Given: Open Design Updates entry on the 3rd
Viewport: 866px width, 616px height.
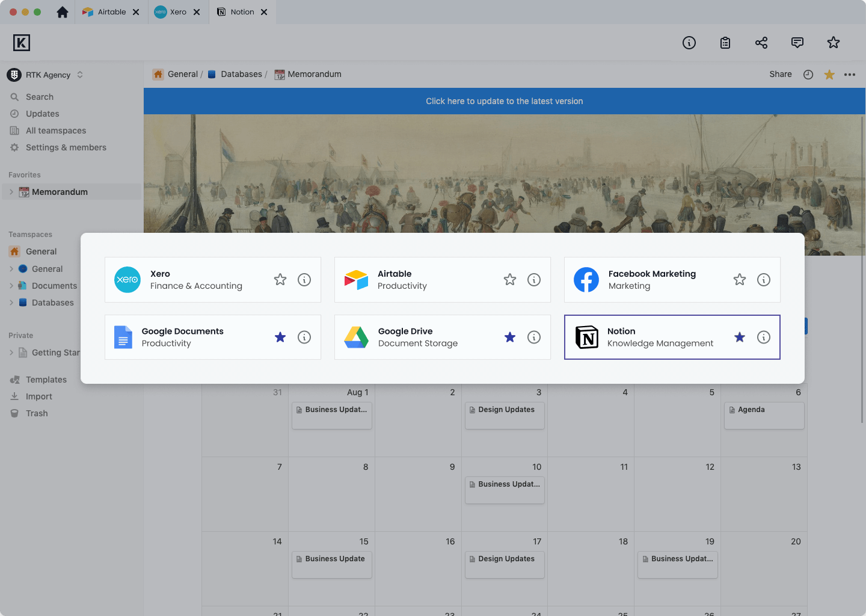Looking at the screenshot, I should coord(505,416).
